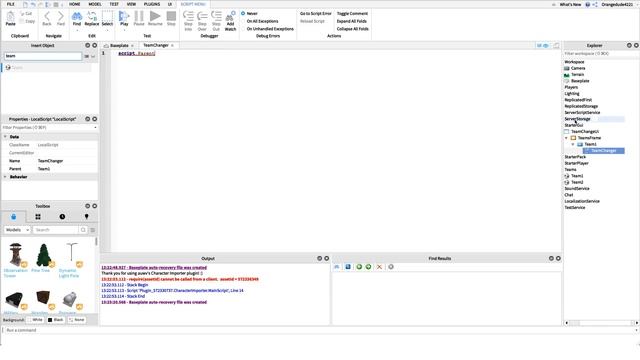The image size is (640, 360).
Task: Collapse the Behavior section in Properties
Action: point(5,177)
